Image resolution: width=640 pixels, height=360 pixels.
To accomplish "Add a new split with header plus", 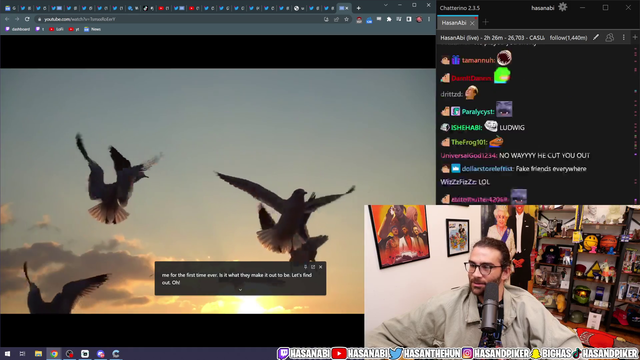I will pos(635,38).
